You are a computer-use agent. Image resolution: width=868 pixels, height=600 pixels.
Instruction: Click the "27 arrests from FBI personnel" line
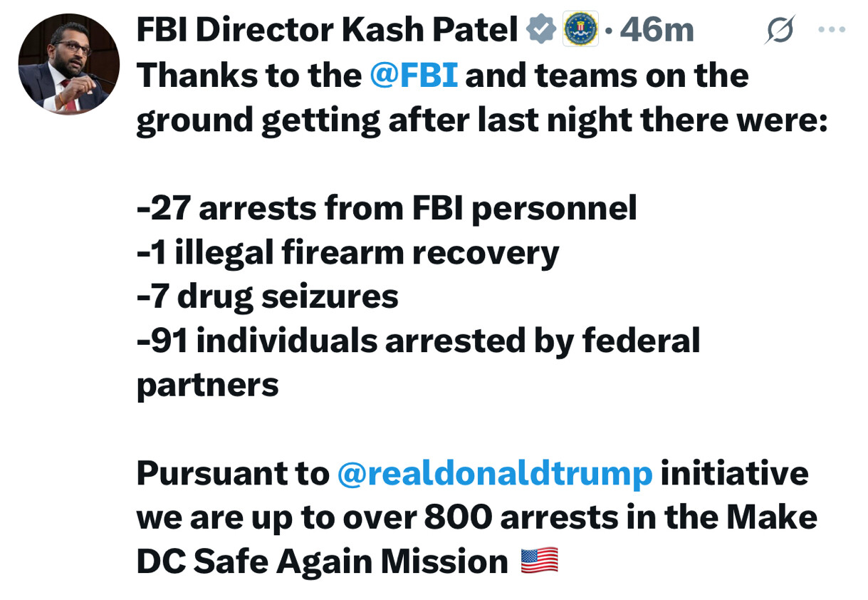(x=387, y=208)
